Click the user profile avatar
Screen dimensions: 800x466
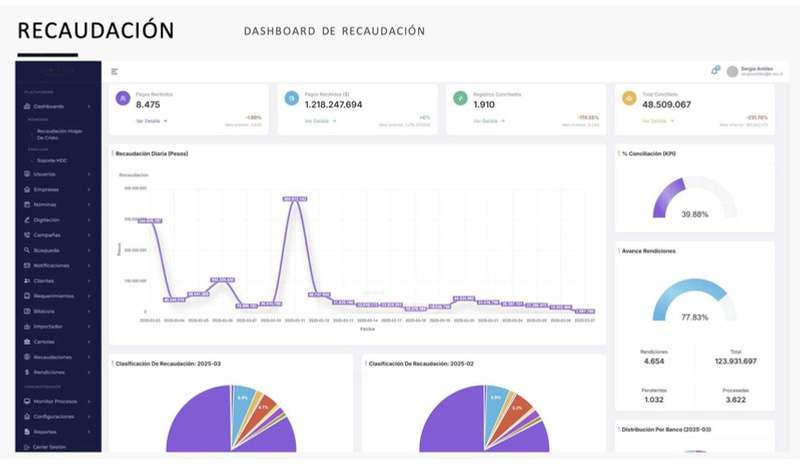(x=732, y=71)
